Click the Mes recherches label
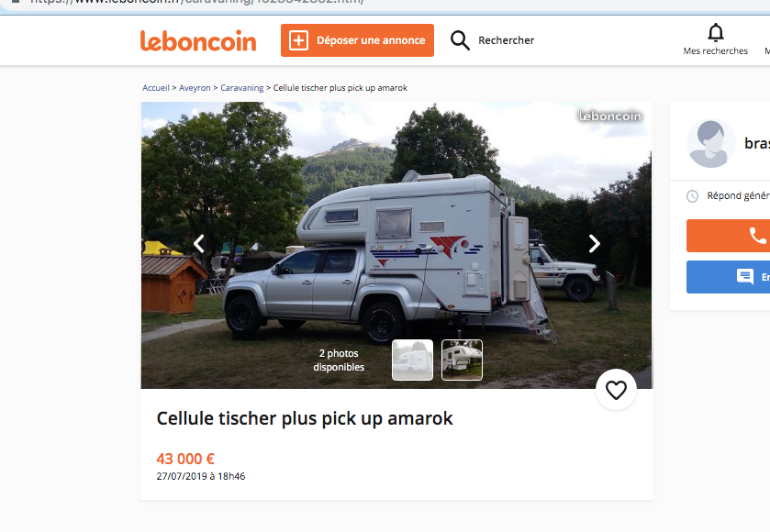The width and height of the screenshot is (770, 532). [x=716, y=51]
